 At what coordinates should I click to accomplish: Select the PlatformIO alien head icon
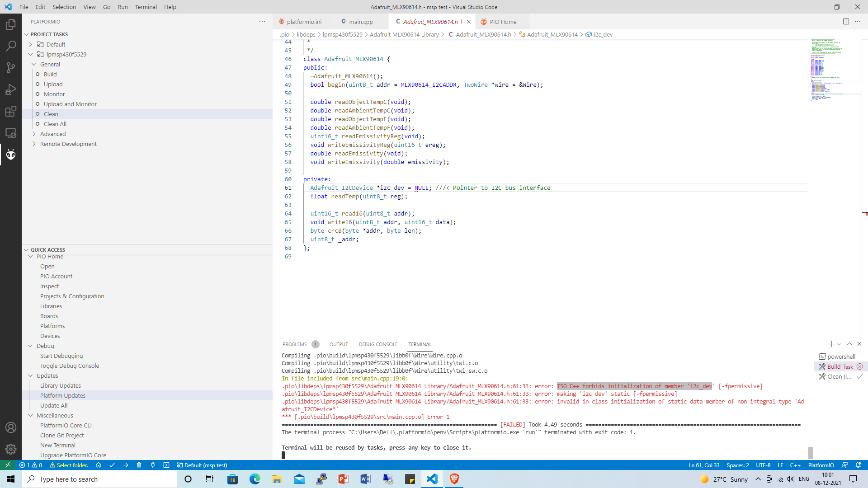[11, 155]
